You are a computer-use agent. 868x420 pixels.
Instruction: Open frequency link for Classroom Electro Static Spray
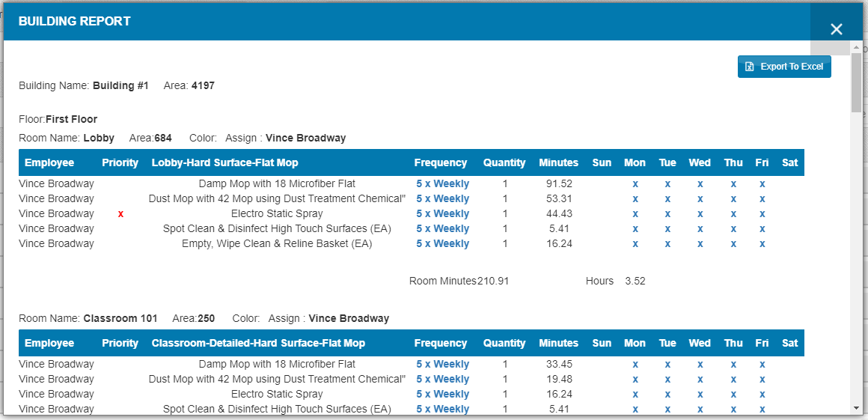(442, 395)
